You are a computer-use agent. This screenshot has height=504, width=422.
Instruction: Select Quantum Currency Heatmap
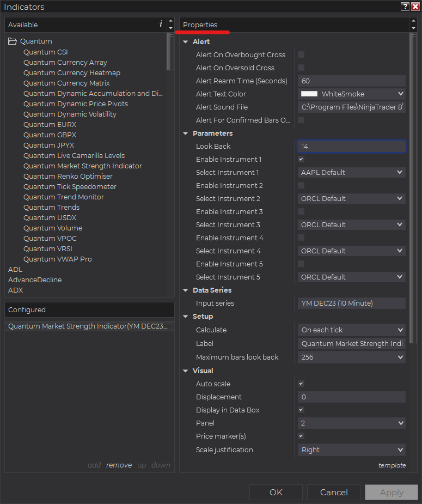pyautogui.click(x=72, y=72)
